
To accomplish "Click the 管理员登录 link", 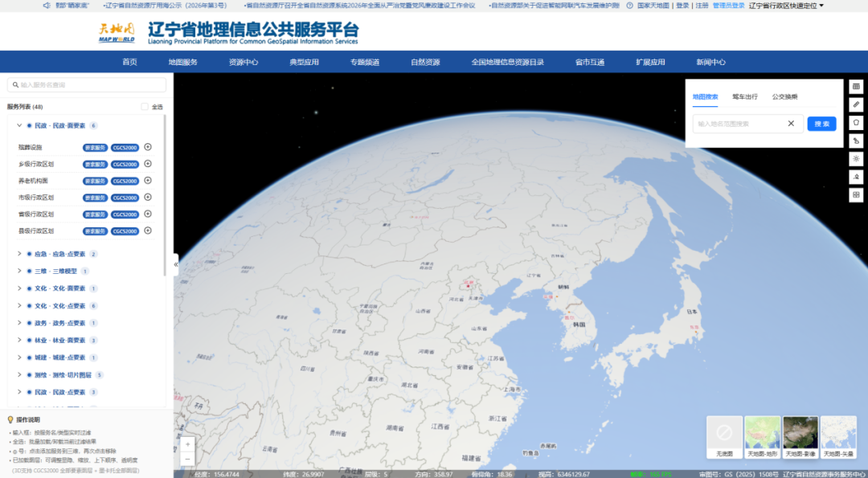I will pyautogui.click(x=728, y=6).
